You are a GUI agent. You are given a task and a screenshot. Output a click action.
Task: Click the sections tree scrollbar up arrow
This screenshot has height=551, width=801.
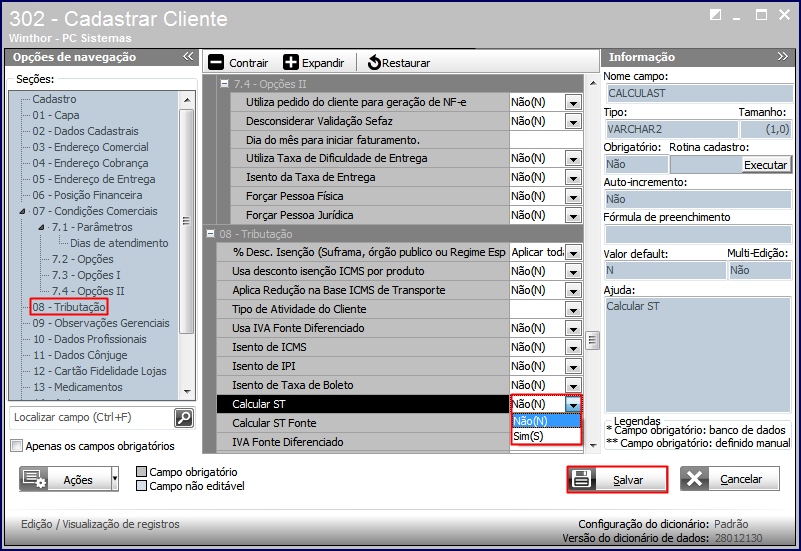coord(187,100)
